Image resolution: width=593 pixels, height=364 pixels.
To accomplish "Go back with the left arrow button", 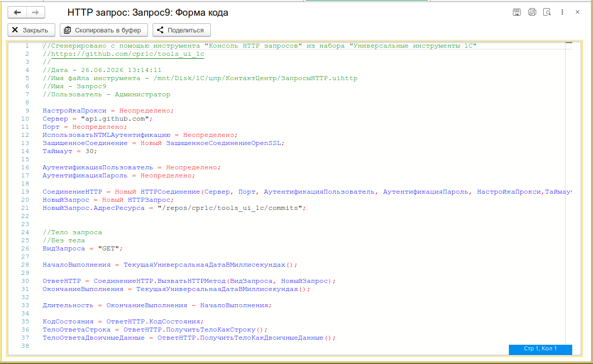I will coord(17,13).
